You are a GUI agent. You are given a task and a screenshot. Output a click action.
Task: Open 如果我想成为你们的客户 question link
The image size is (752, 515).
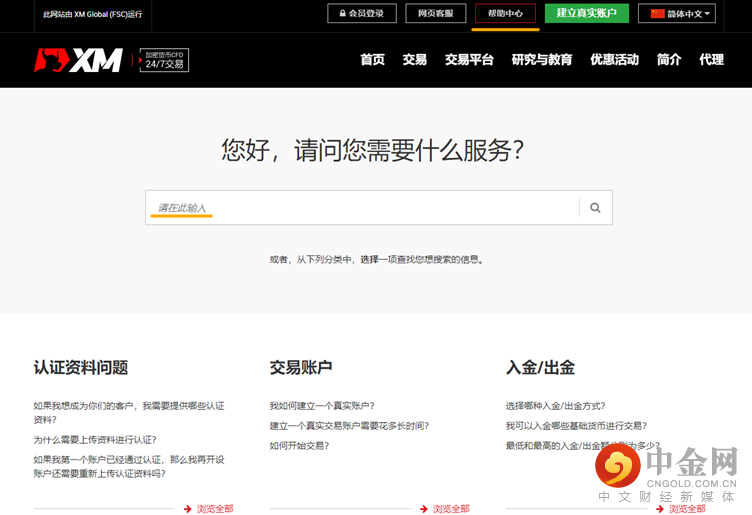click(129, 412)
